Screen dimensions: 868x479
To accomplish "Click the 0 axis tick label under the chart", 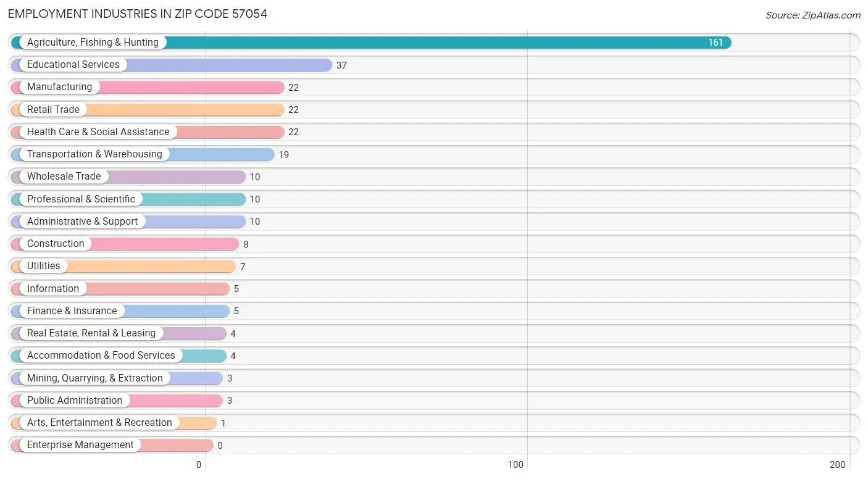I will pos(199,465).
